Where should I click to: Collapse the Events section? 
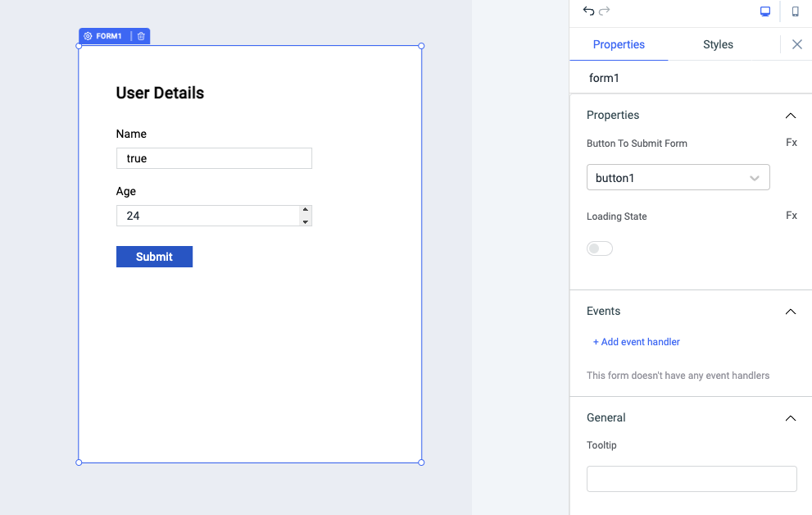tap(790, 312)
